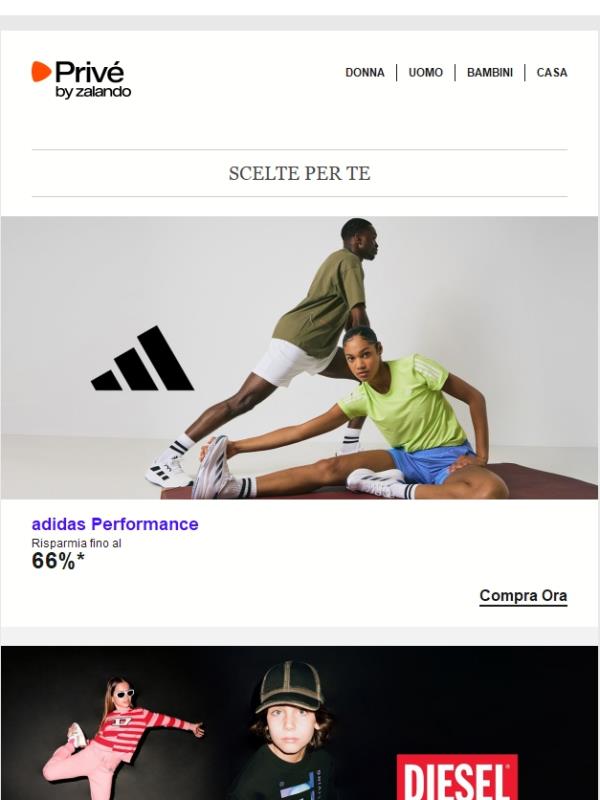Go to the CASA section

(x=552, y=72)
